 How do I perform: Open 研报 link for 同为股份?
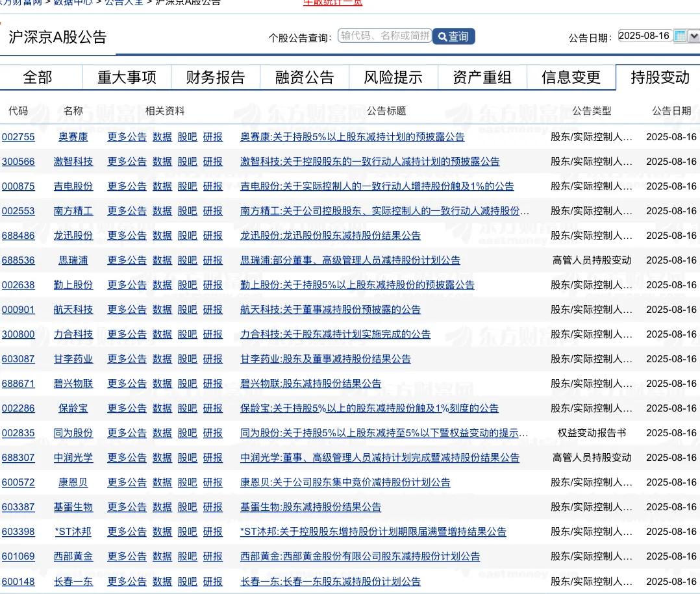[212, 433]
